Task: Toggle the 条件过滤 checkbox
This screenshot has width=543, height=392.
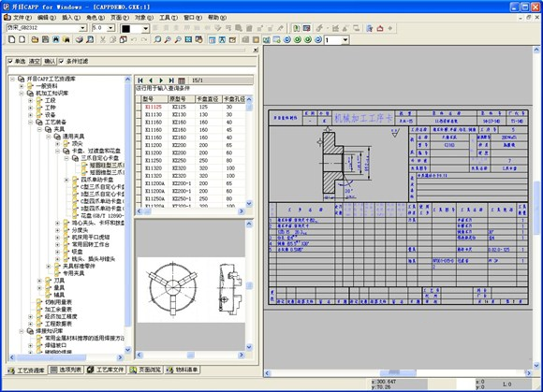Action: pyautogui.click(x=61, y=61)
